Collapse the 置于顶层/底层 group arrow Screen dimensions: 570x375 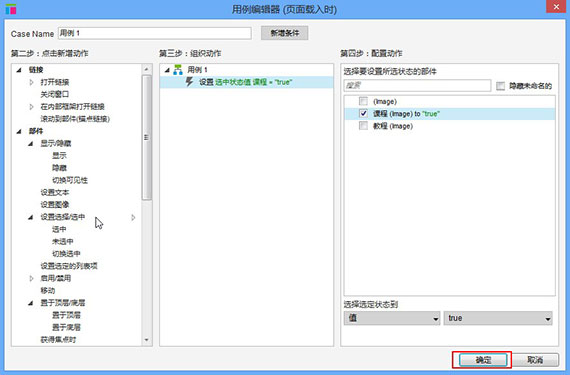tap(31, 303)
